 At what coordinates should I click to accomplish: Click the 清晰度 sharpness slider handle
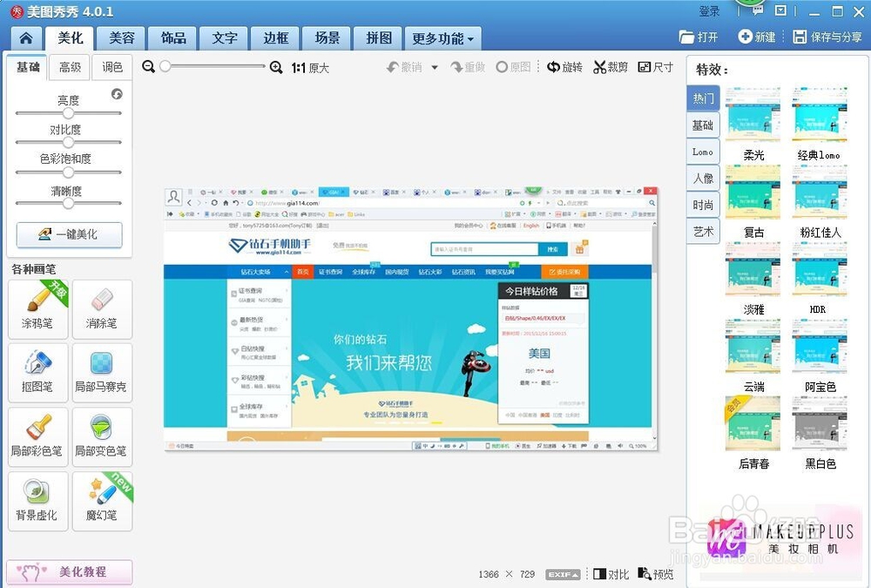(68, 204)
